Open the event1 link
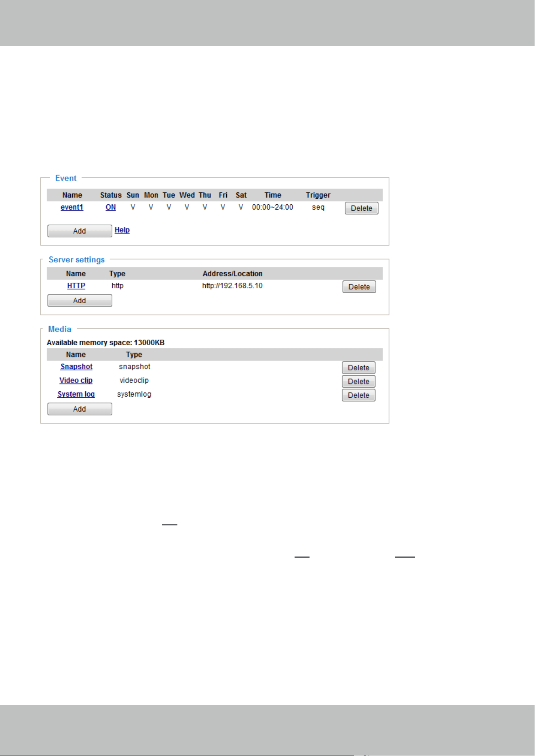This screenshot has width=535, height=756. 72,207
